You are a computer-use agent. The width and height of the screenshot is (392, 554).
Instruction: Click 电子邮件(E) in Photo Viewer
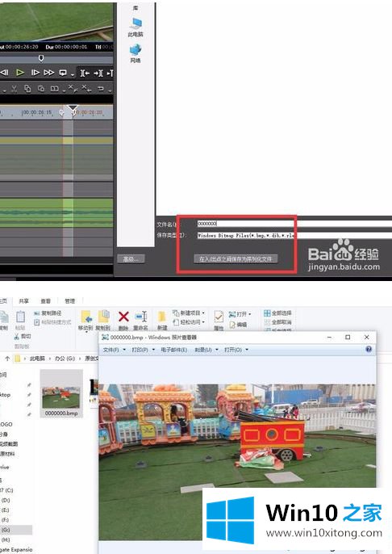(174, 350)
